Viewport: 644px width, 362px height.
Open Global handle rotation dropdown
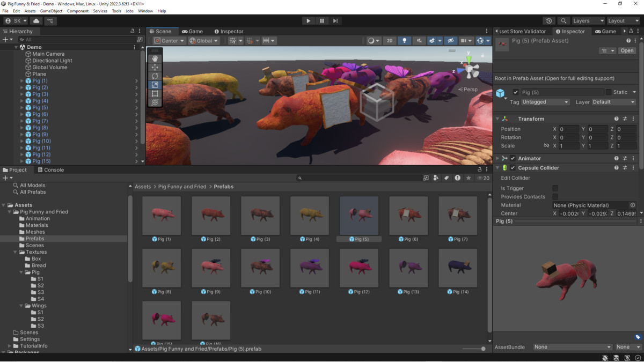pyautogui.click(x=203, y=41)
